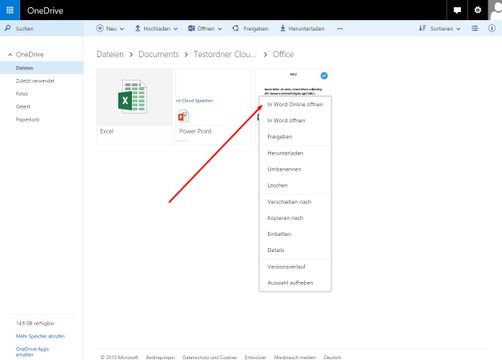Open the Excel file tile
502x360 pixels.
coord(134,106)
